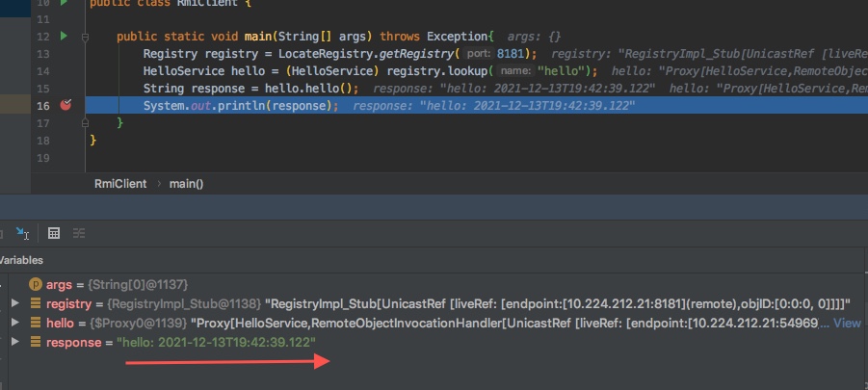This screenshot has width=868, height=390.
Task: Click the fold end marker on line 17
Action: (x=87, y=122)
